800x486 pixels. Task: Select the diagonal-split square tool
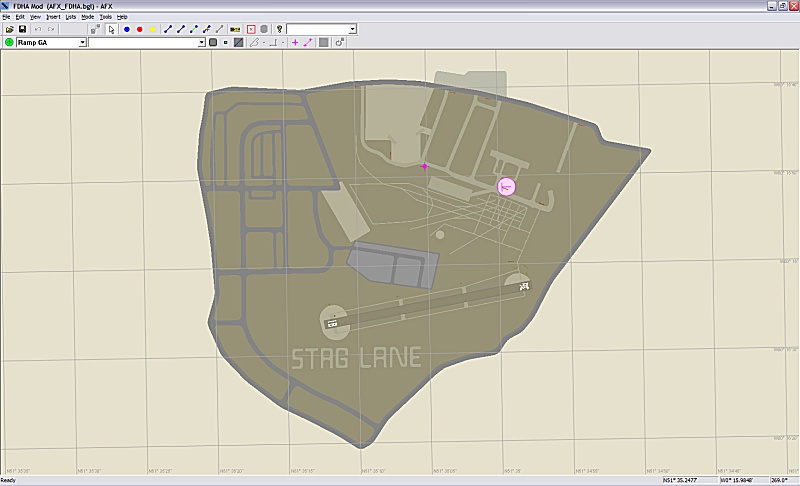[238, 42]
